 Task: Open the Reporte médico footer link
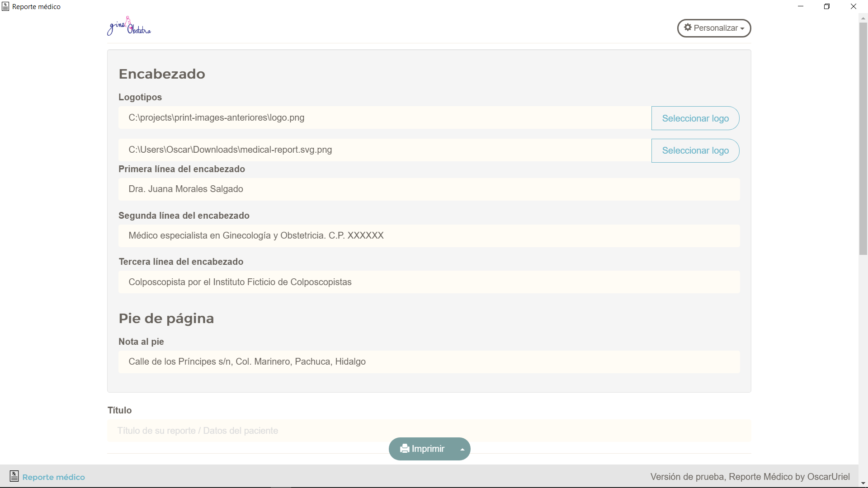(x=53, y=477)
